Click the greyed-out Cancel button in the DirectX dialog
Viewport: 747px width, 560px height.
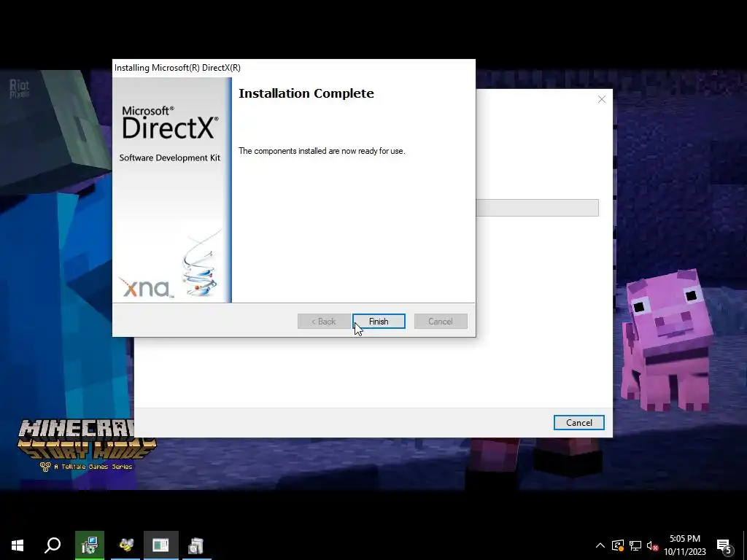[441, 322]
